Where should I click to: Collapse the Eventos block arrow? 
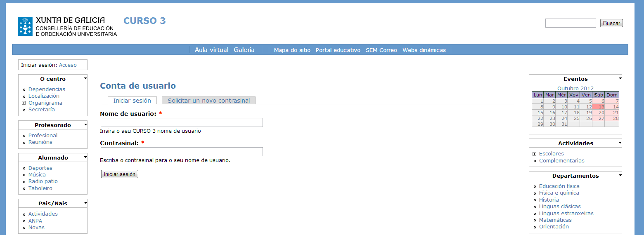click(620, 78)
